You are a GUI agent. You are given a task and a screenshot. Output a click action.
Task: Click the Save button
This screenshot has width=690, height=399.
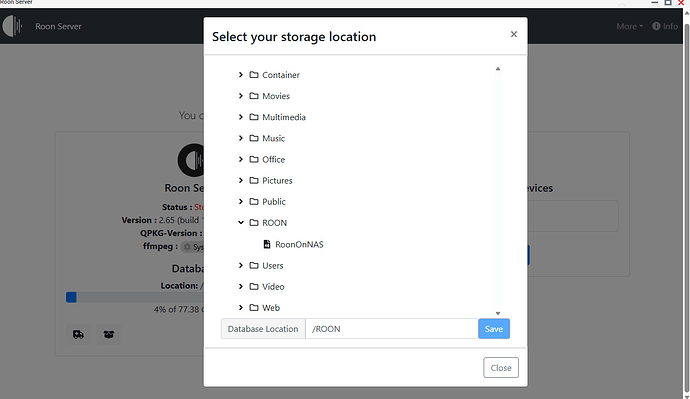[x=494, y=329]
